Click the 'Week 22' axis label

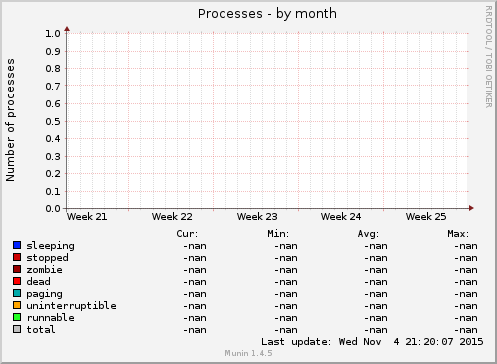[172, 217]
